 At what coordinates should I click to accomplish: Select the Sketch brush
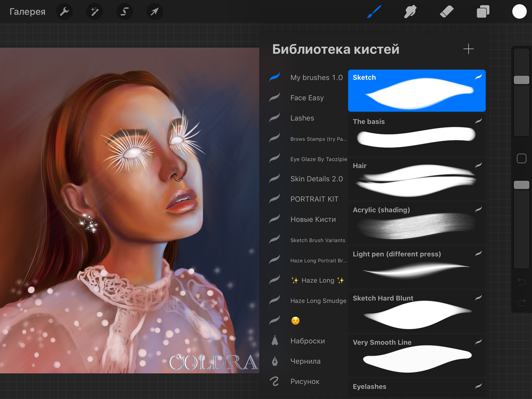point(417,90)
